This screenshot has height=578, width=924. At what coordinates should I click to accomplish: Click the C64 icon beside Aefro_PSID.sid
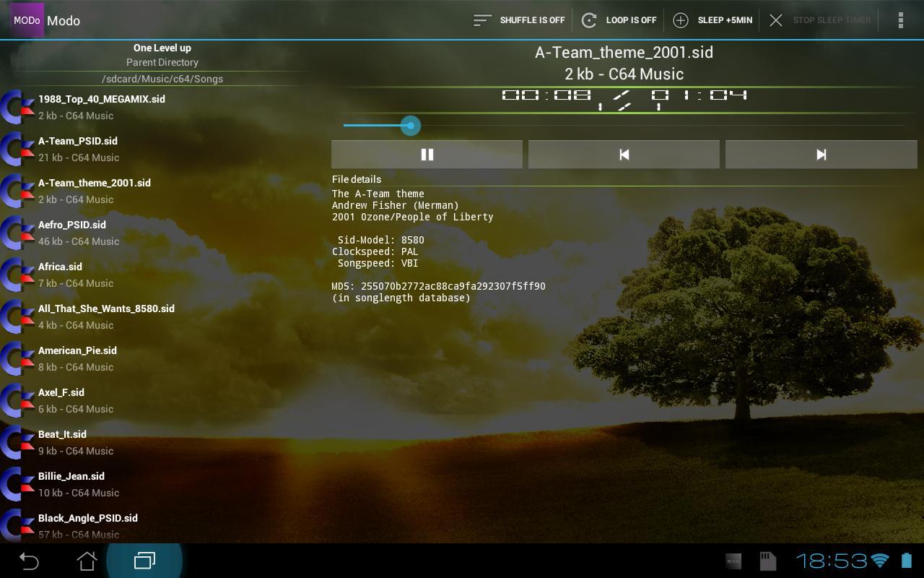pyautogui.click(x=17, y=233)
